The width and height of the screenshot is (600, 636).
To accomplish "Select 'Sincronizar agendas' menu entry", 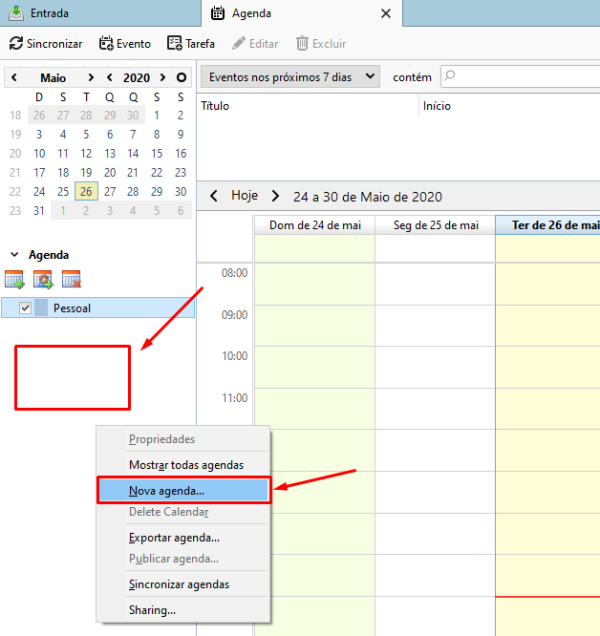I will [179, 584].
